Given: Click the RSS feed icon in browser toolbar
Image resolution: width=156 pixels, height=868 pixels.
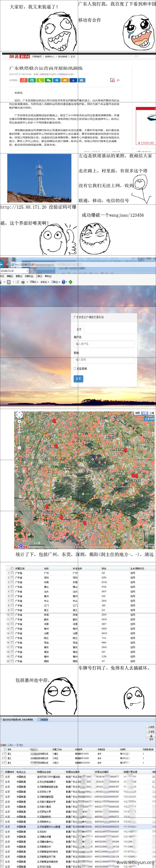Looking at the screenshot, I should [9, 282].
